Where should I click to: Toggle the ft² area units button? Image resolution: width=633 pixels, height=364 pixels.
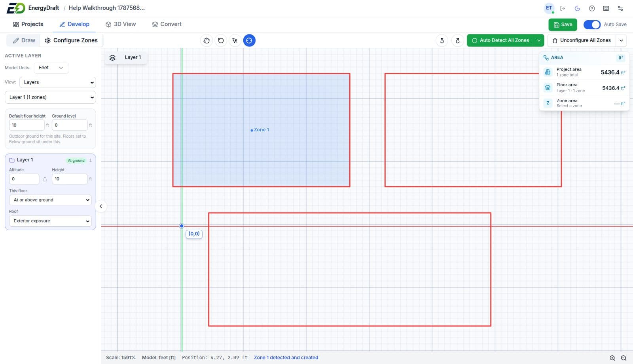pos(621,58)
